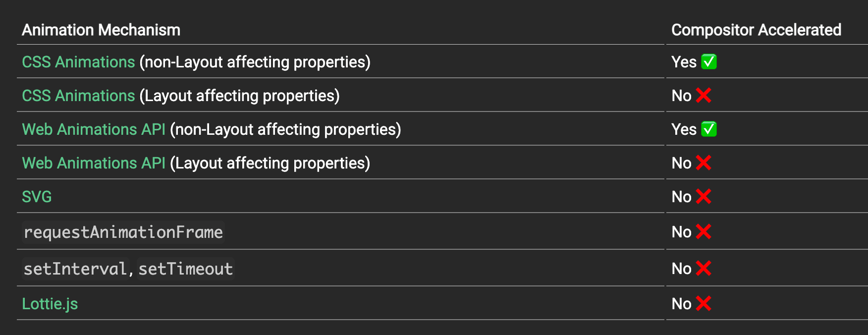Click red X for Web Animations Layout-affecting row
Screen dimensions: 868x335
(704, 163)
